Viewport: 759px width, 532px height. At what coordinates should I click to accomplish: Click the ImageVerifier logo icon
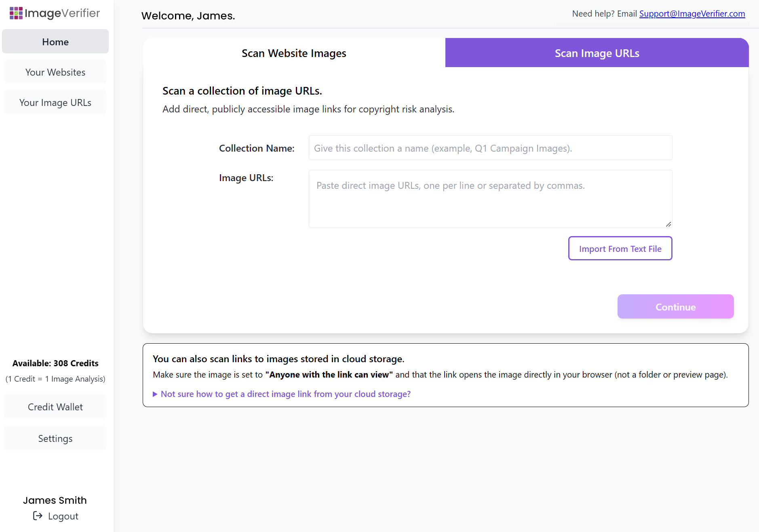16,13
